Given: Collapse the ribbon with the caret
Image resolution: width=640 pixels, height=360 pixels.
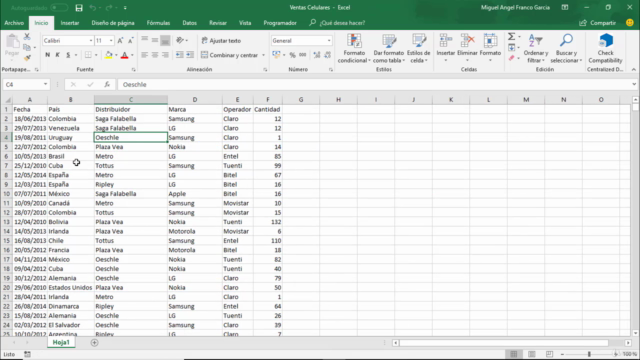Looking at the screenshot, I should 633,70.
